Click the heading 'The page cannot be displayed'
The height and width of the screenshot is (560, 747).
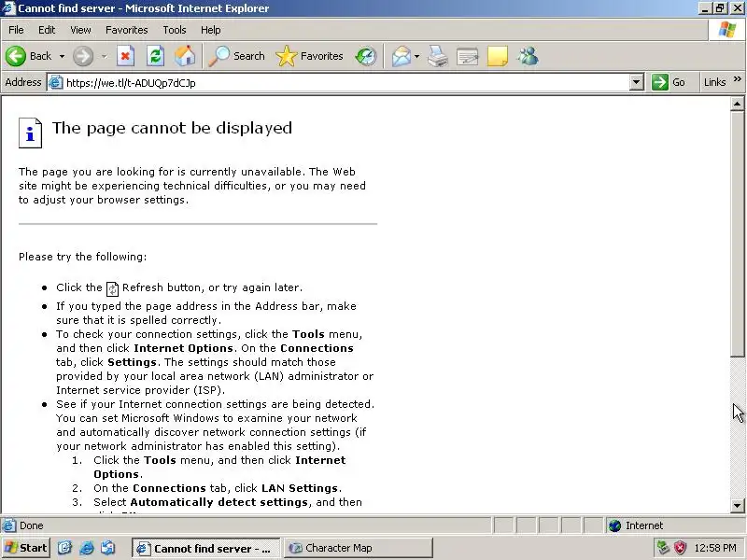pyautogui.click(x=172, y=128)
